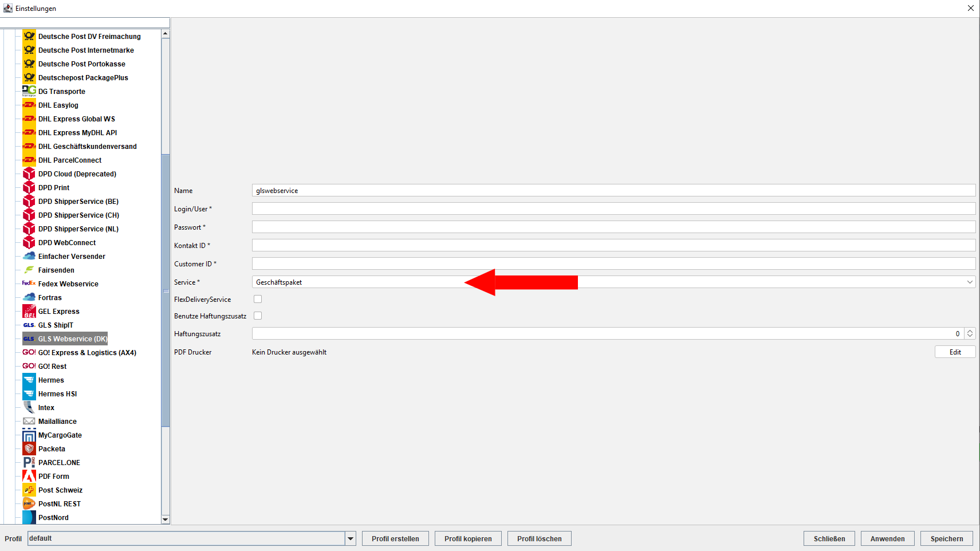Click into the Customer ID field
980x551 pixels.
coord(613,263)
